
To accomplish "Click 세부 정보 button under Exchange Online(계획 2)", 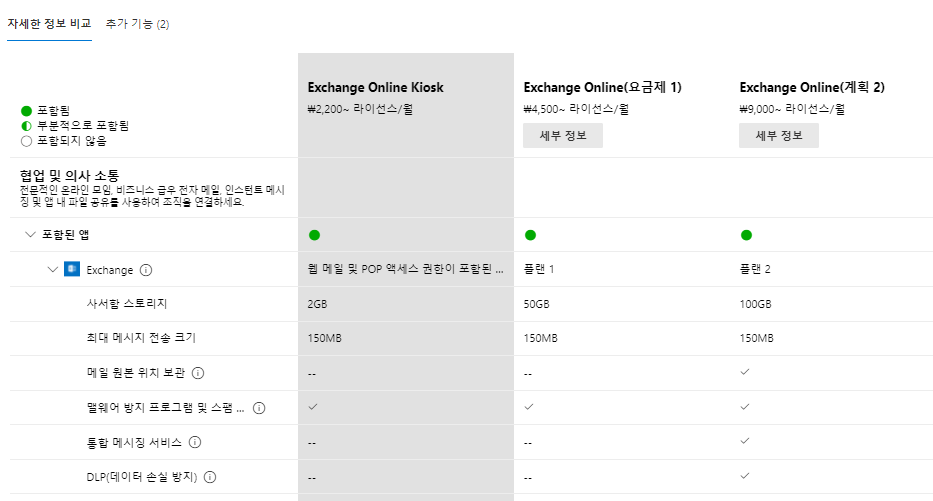I will point(779,136).
